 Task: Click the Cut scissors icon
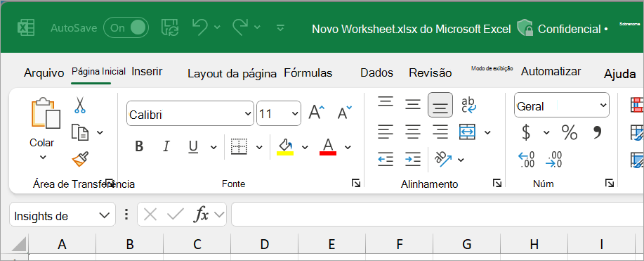point(80,105)
